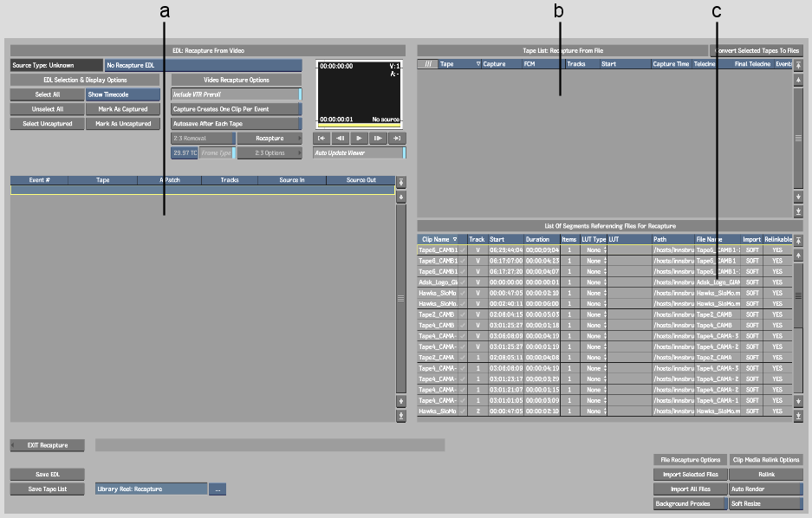Sort EDL list by Event # column
Screen dimensions: 812x518
coord(39,180)
